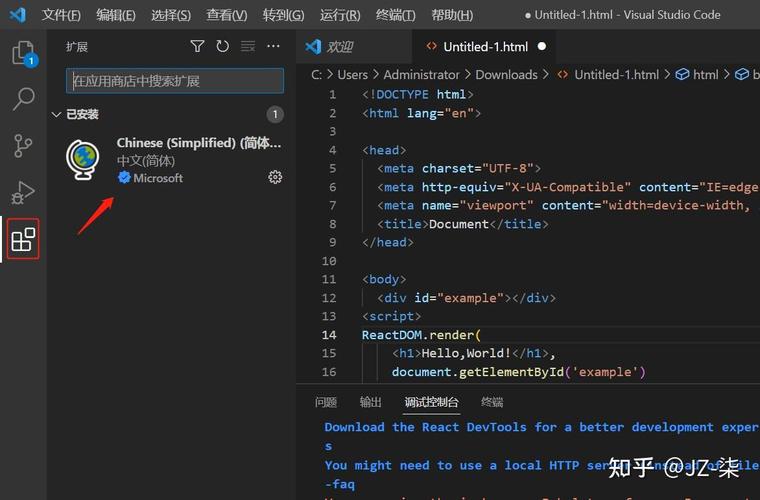Open the 文件(F) menu
760x500 pixels.
[x=61, y=15]
